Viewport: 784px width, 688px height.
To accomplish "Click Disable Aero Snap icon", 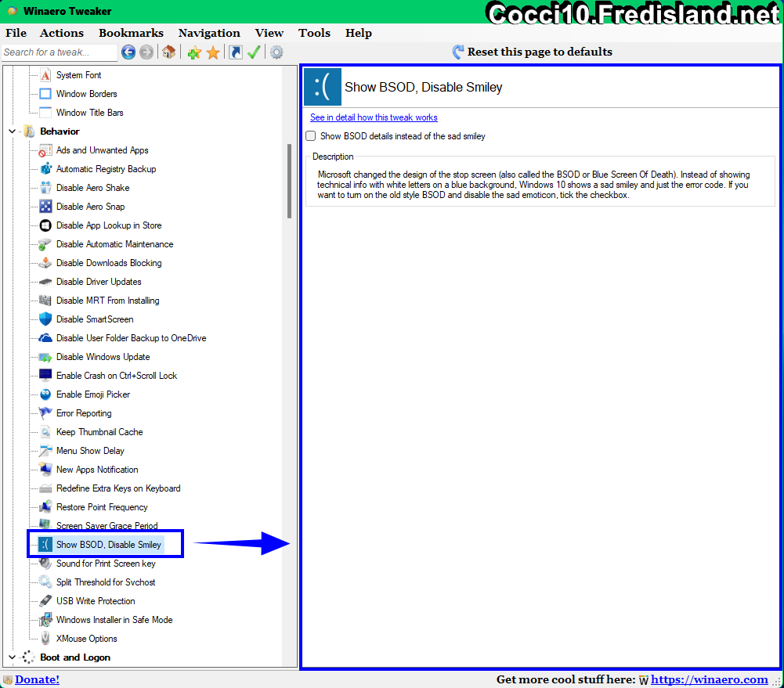I will click(x=45, y=207).
